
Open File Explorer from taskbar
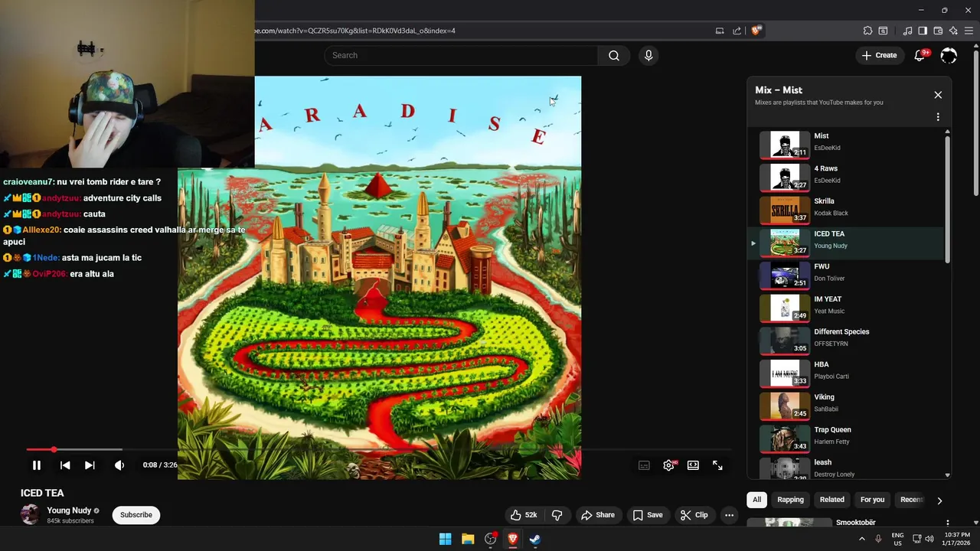click(x=468, y=539)
